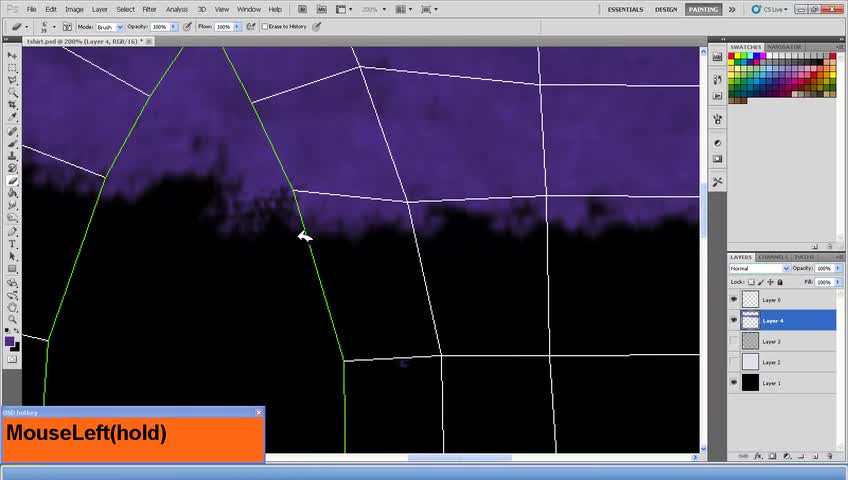Select the Clone Stamp tool
This screenshot has width=848, height=480.
(x=12, y=156)
